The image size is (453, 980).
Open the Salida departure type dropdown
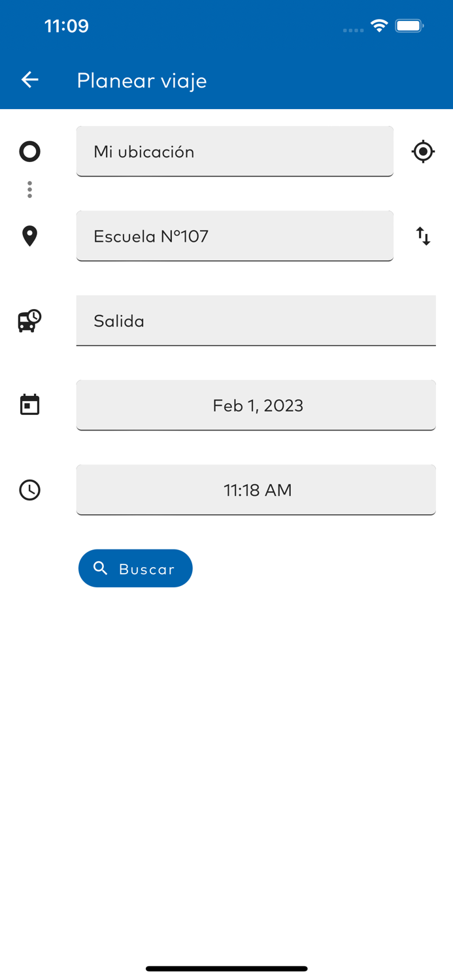click(256, 321)
